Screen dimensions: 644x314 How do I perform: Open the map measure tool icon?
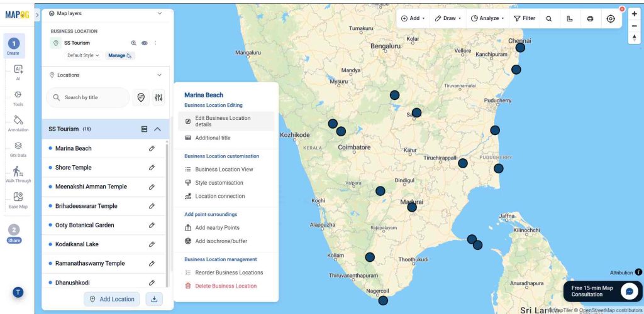tap(569, 18)
